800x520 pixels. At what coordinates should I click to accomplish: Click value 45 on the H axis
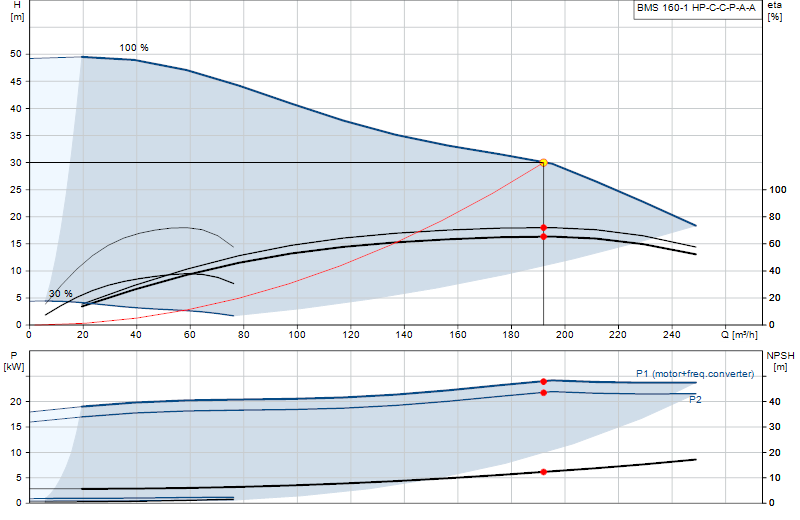pyautogui.click(x=16, y=81)
